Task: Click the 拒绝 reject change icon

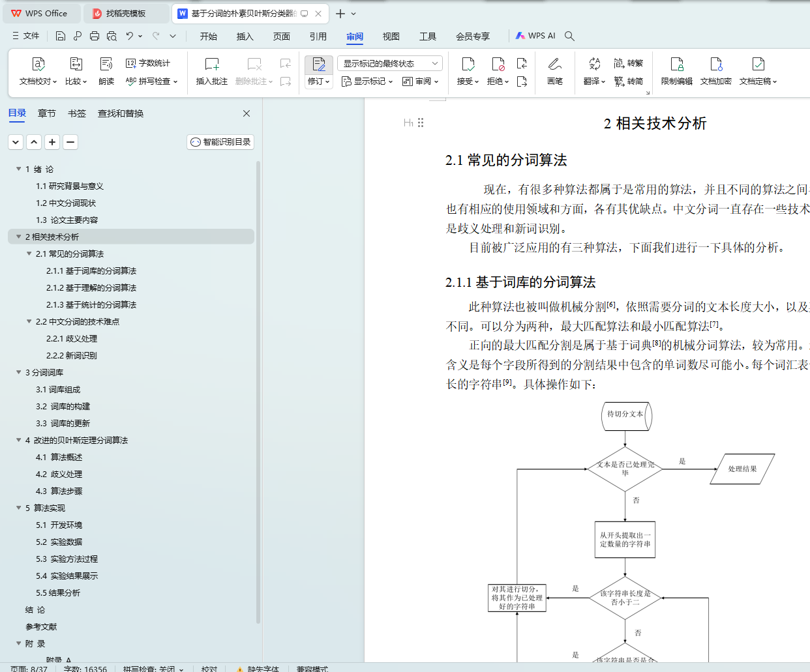Action: pos(498,64)
